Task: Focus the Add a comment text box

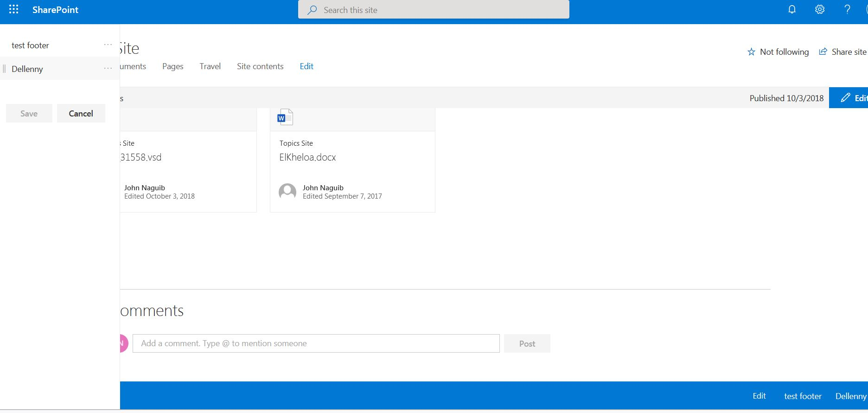Action: point(316,343)
